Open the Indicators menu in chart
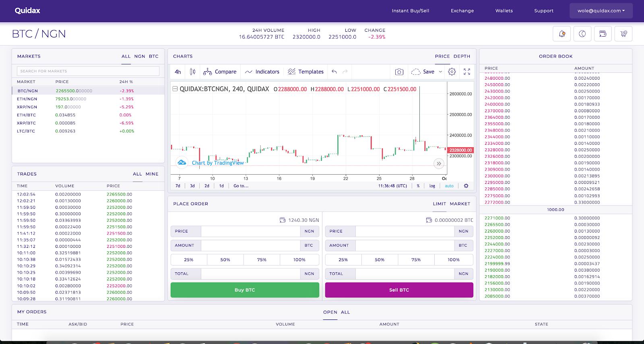This screenshot has width=644, height=344. tap(262, 72)
